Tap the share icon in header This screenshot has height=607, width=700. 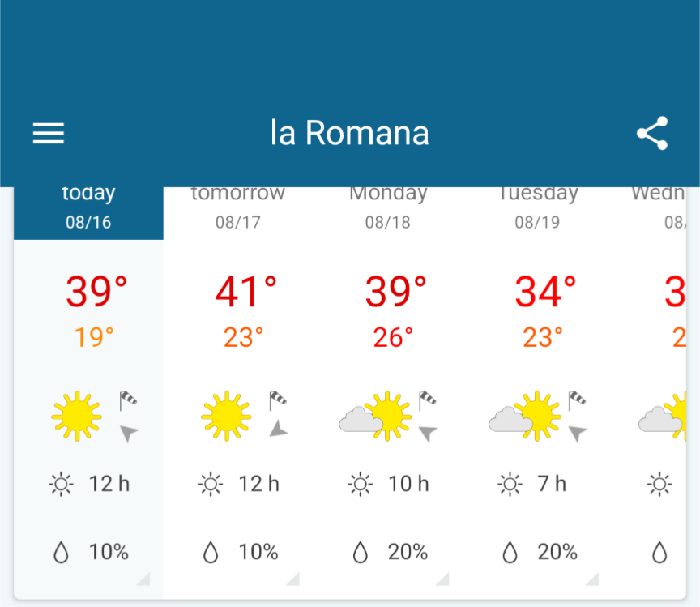click(x=651, y=133)
